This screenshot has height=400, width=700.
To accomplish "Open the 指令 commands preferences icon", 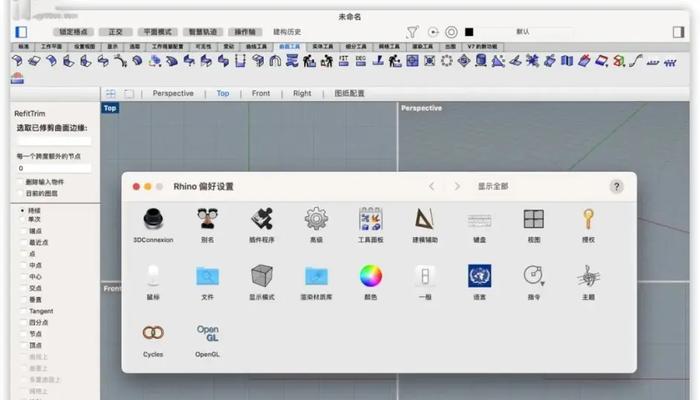I will 534,276.
